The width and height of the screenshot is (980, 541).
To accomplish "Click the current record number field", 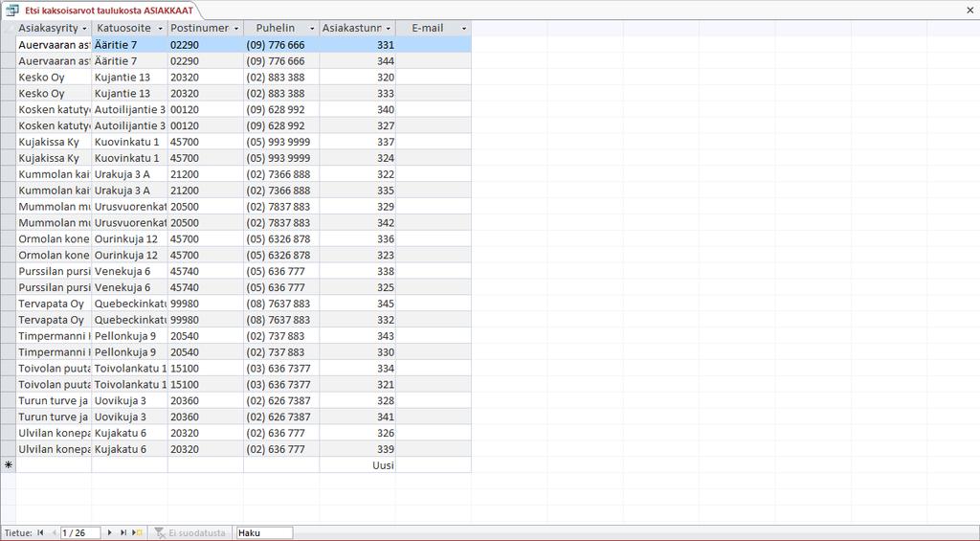I will (79, 533).
